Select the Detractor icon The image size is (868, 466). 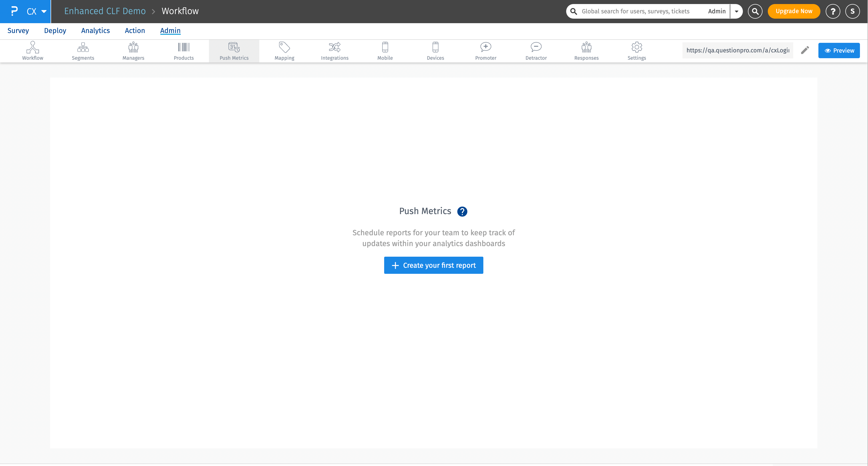tap(536, 51)
